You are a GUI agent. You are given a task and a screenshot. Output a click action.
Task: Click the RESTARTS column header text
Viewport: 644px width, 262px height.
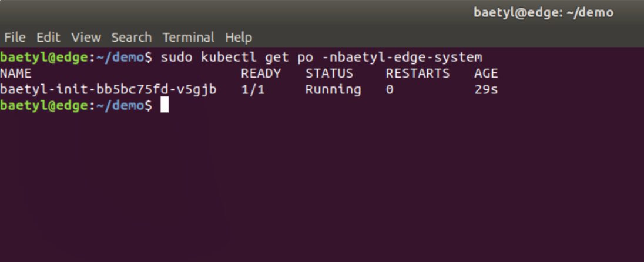click(418, 73)
